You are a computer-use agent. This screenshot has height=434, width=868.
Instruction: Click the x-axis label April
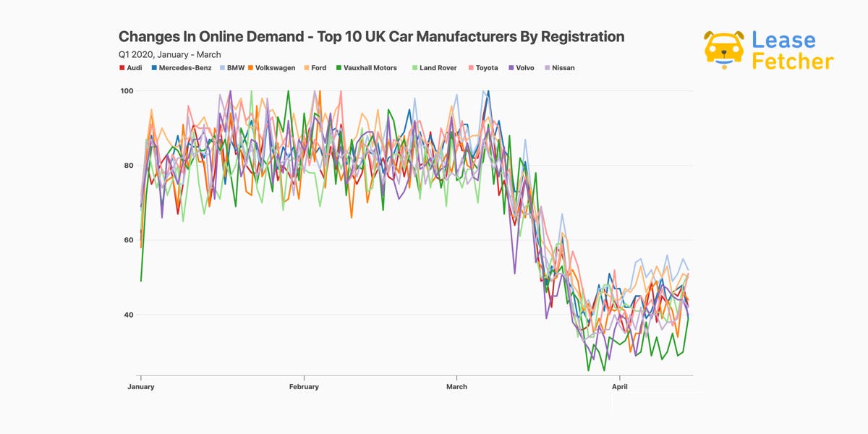(x=620, y=386)
